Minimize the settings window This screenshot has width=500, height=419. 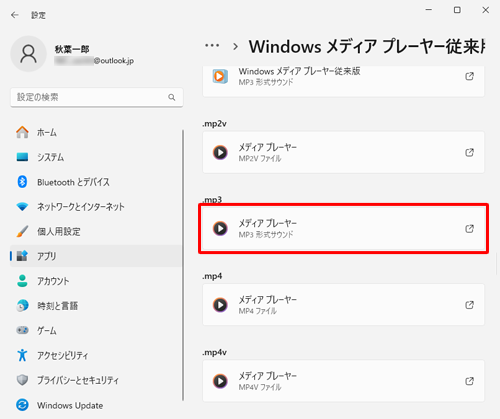[429, 10]
